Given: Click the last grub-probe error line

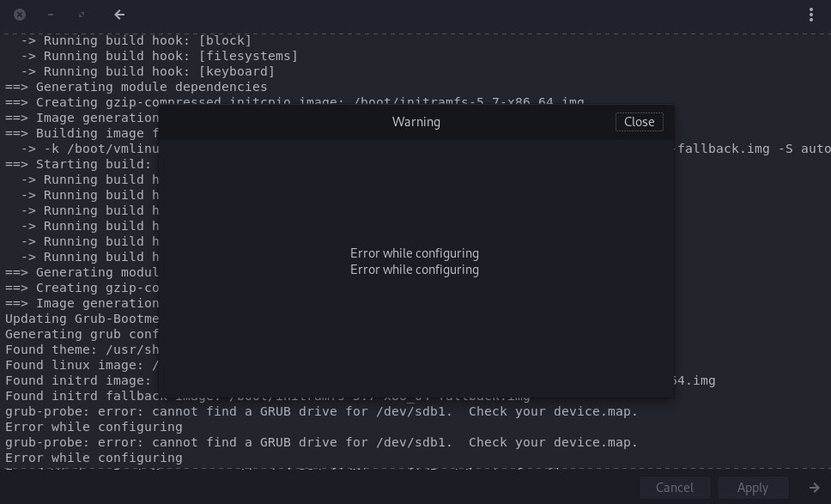Looking at the screenshot, I should point(321,442).
